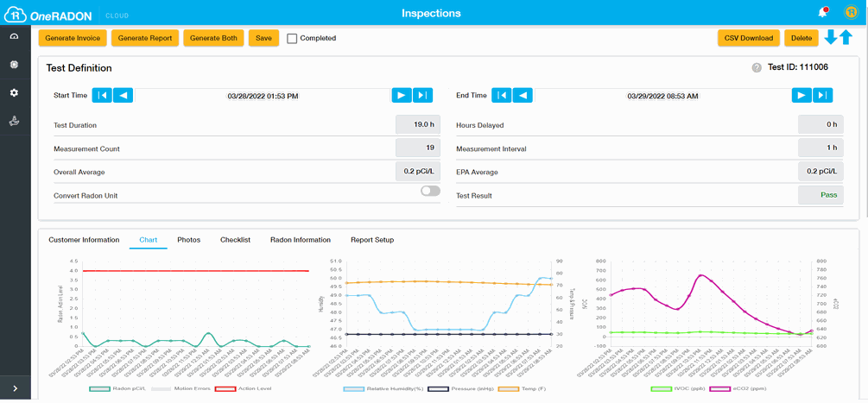The width and height of the screenshot is (868, 403).
Task: Toggle tVOC (ppb) legend swatch
Action: [662, 388]
